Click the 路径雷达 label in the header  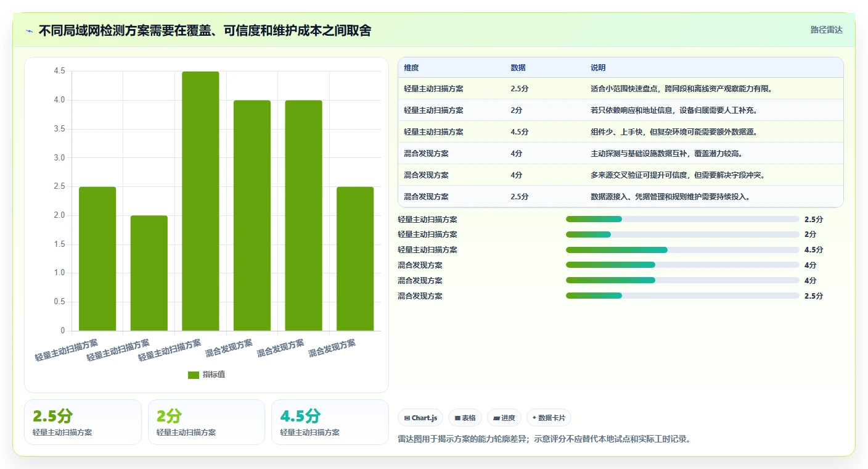point(826,30)
